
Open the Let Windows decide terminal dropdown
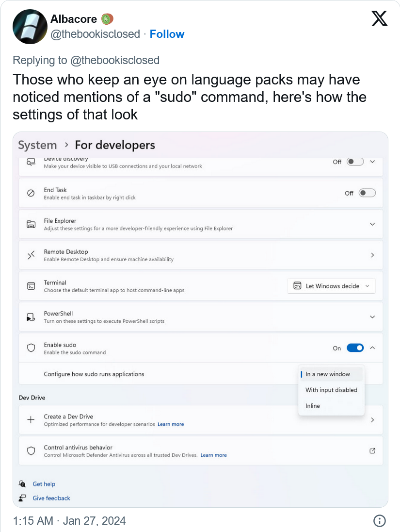pos(331,286)
